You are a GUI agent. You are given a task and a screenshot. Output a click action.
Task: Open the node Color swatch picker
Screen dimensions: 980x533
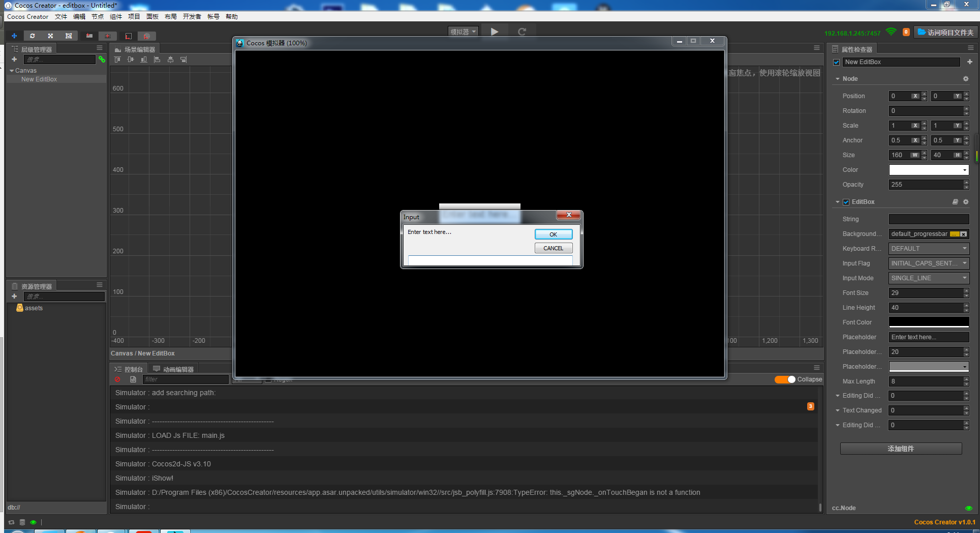click(929, 170)
